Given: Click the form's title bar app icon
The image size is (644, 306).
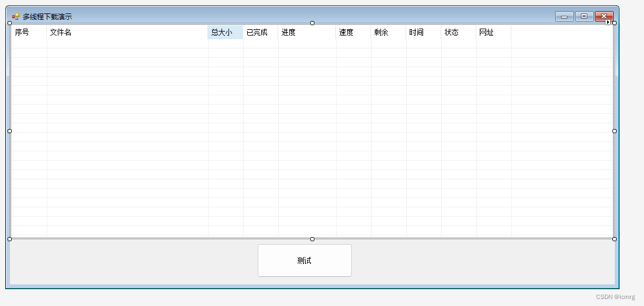Looking at the screenshot, I should [x=16, y=16].
